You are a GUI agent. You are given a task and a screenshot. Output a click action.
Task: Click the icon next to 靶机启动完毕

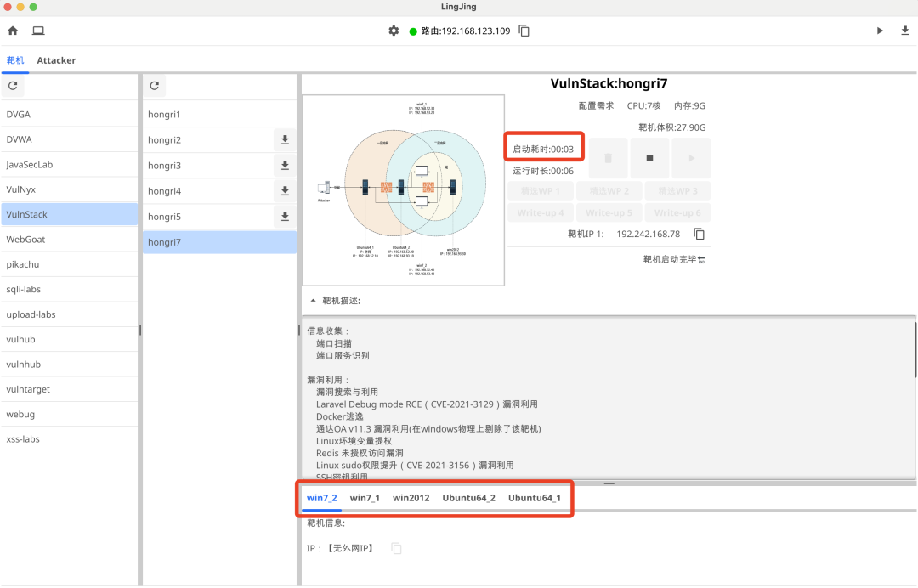701,260
